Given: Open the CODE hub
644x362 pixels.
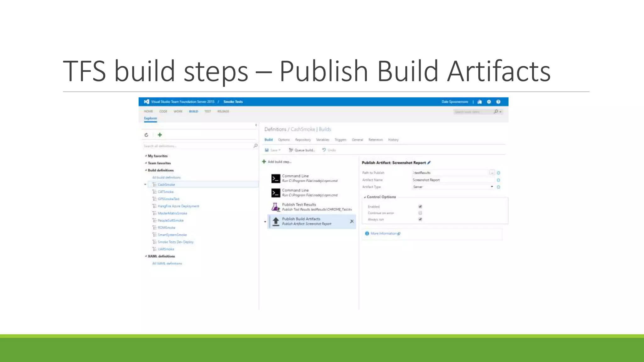Looking at the screenshot, I should click(163, 111).
